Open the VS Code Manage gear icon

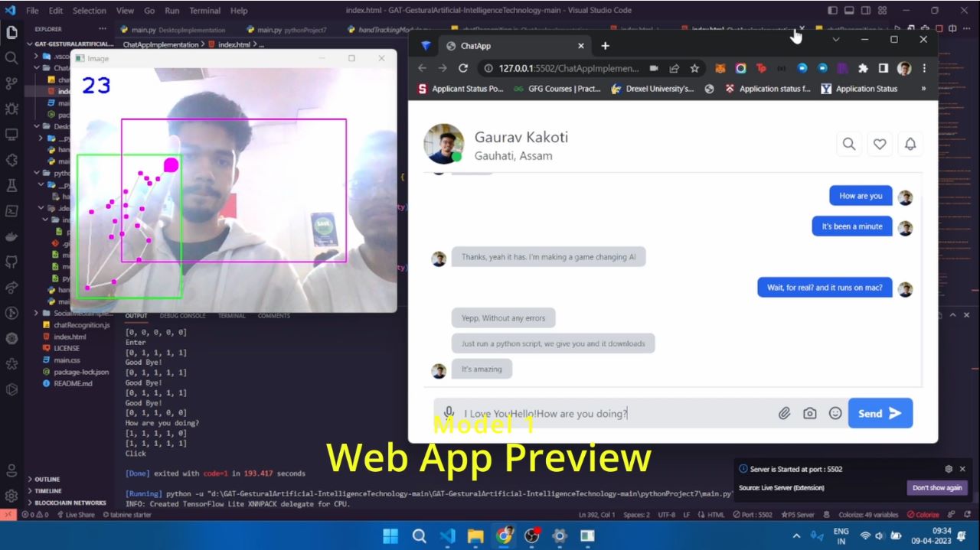tap(11, 496)
